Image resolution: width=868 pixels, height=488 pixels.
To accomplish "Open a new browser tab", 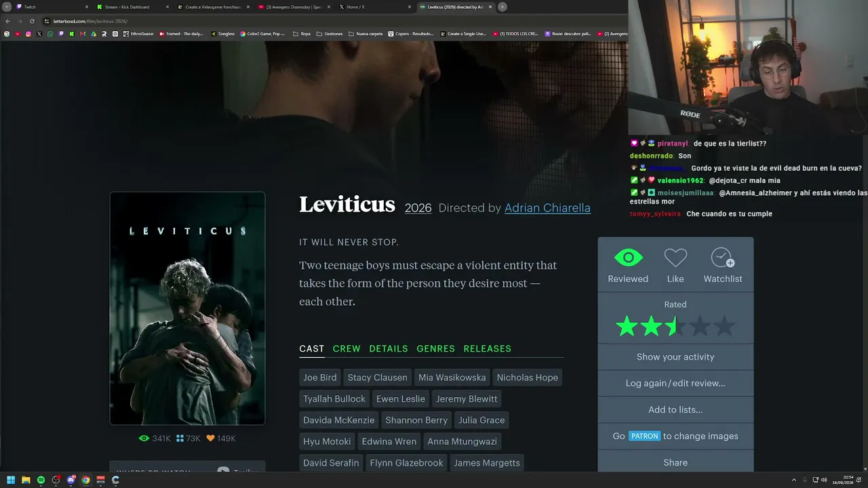I will 502,7.
